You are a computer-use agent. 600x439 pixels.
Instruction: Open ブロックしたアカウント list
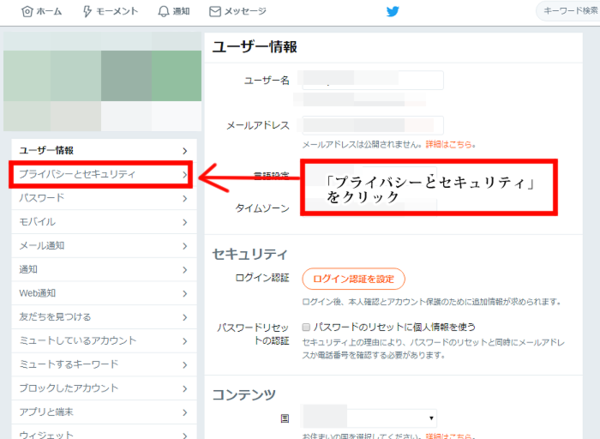click(x=104, y=388)
